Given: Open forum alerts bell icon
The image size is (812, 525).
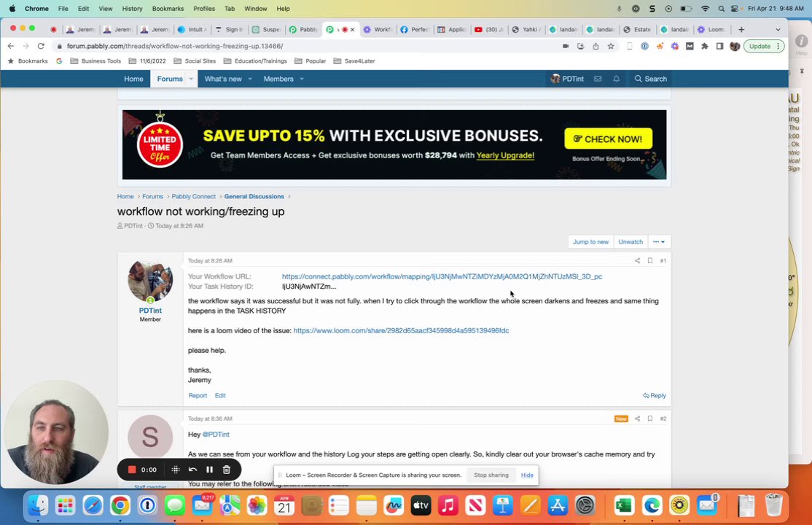Looking at the screenshot, I should (616, 79).
